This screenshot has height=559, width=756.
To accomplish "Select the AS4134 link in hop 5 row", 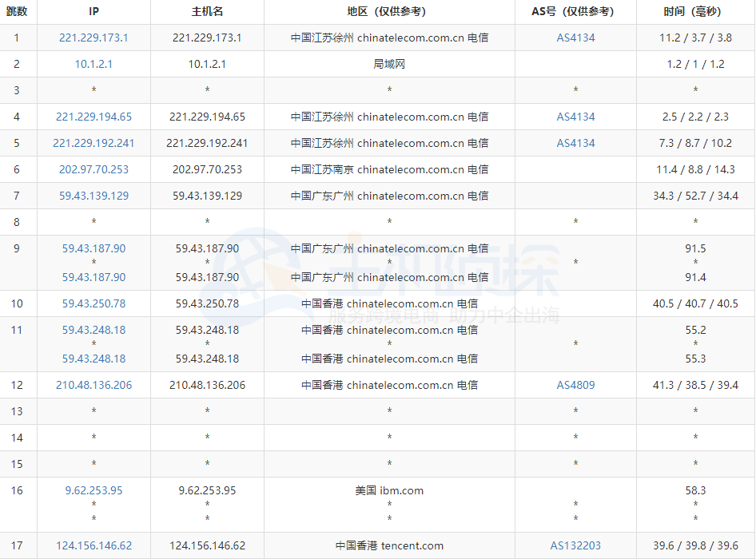I will coord(575,143).
